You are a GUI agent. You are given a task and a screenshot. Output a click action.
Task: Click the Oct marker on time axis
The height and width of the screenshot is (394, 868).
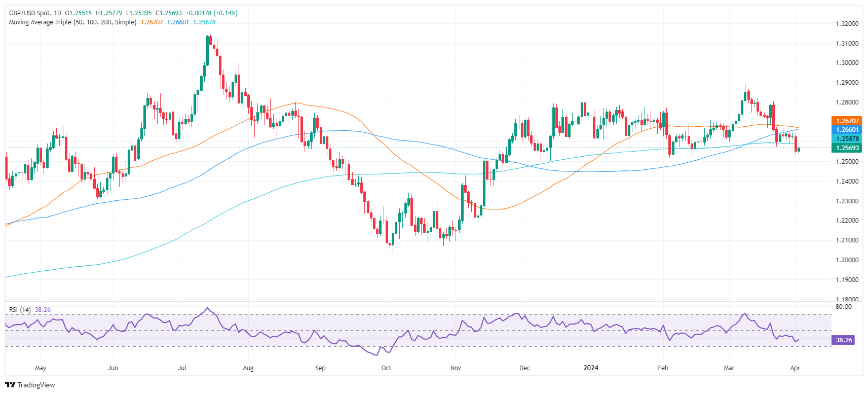click(x=386, y=368)
